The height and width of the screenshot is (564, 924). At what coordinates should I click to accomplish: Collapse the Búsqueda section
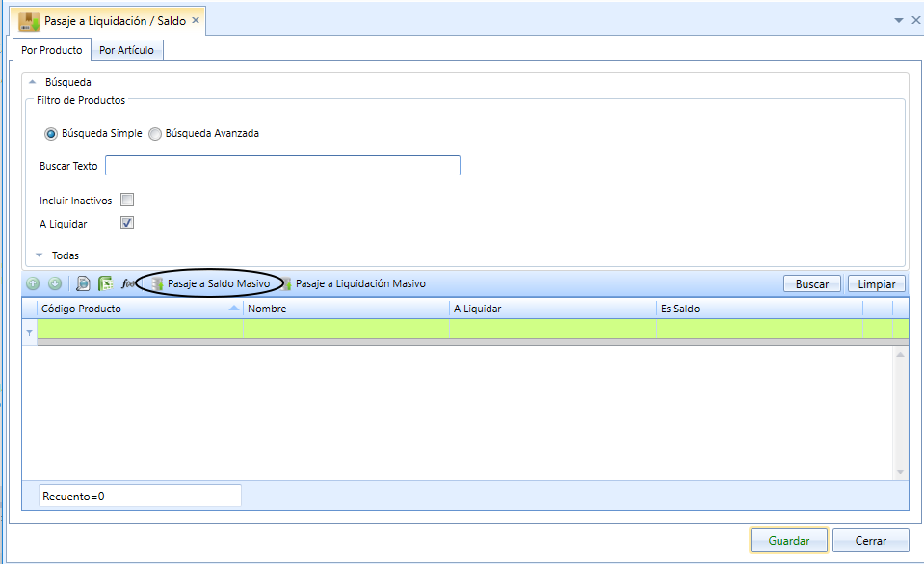33,82
